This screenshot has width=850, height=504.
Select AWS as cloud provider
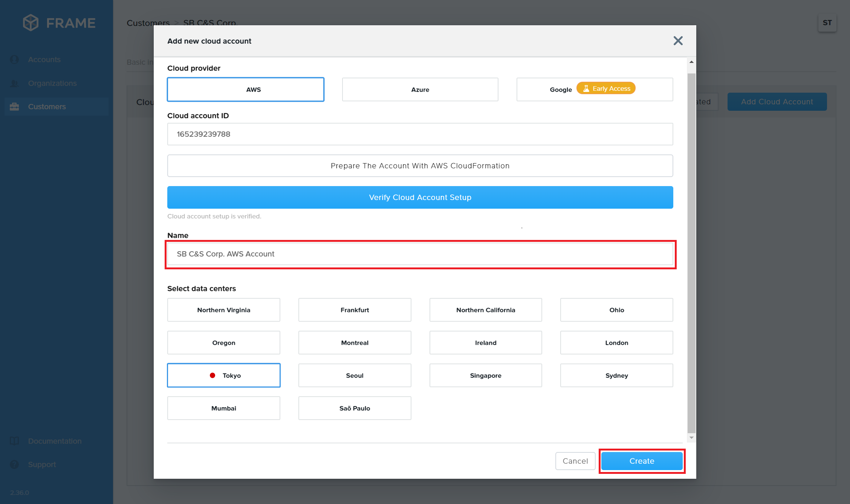point(246,90)
